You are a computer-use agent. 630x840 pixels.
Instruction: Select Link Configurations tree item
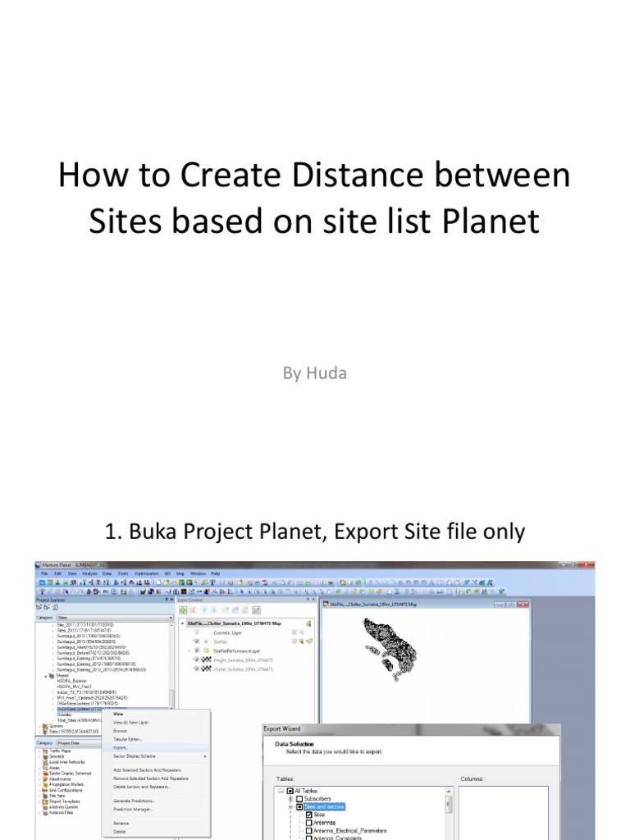coord(66,790)
